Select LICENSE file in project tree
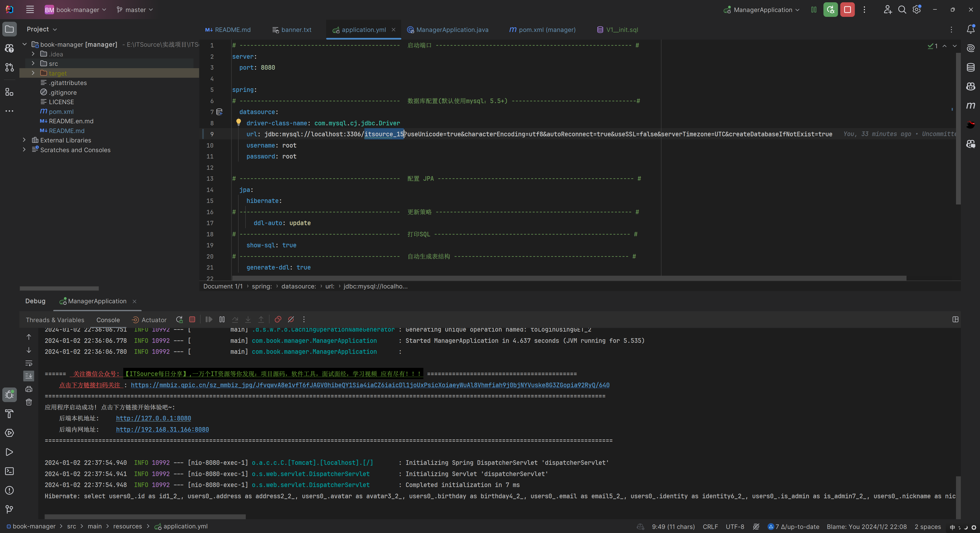The height and width of the screenshot is (533, 980). coord(61,102)
